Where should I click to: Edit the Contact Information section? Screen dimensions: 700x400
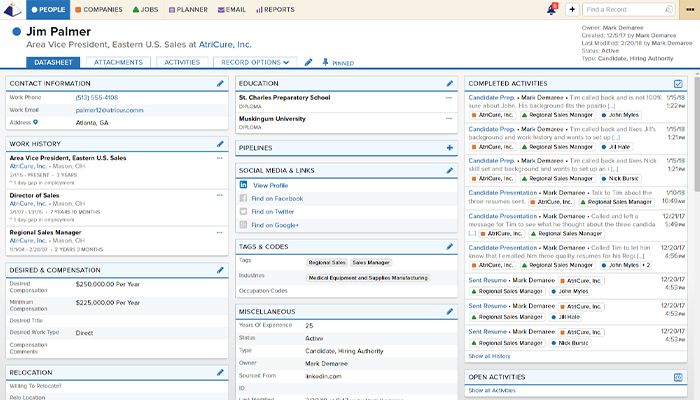pyautogui.click(x=220, y=83)
